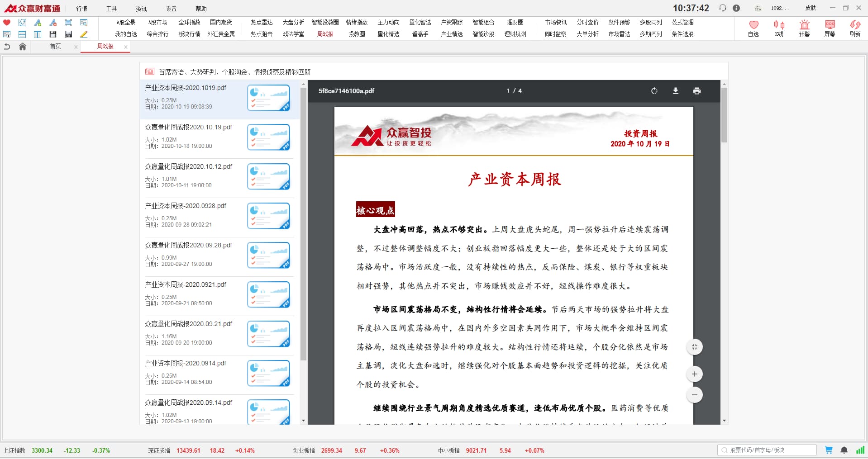
Task: Click the 上证指数 value in status bar
Action: [x=42, y=451]
